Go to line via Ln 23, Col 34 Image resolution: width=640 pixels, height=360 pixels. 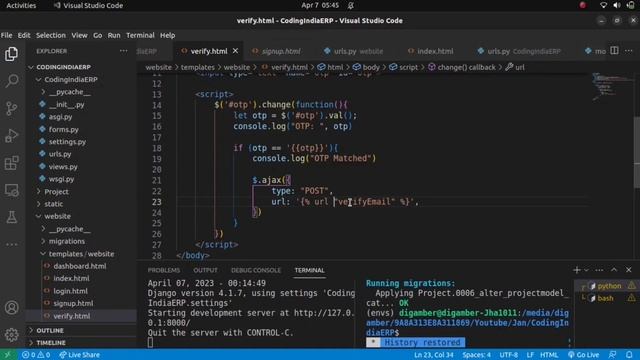(x=433, y=355)
